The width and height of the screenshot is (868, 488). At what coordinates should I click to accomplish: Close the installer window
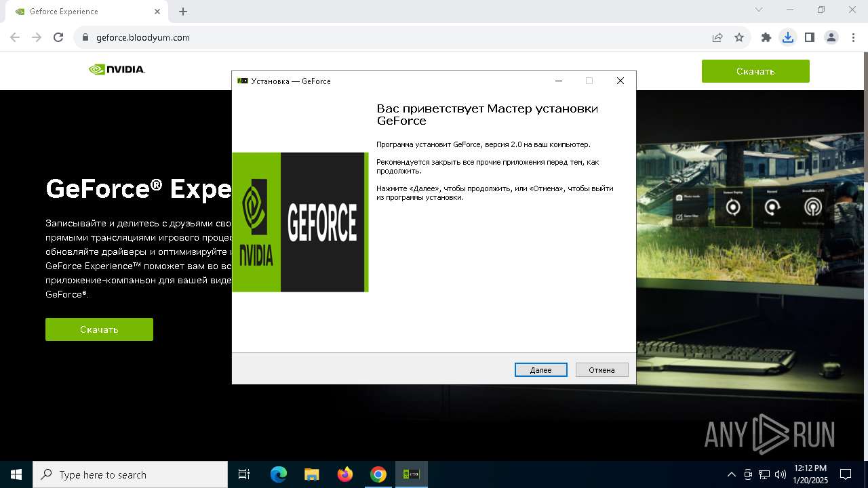620,81
